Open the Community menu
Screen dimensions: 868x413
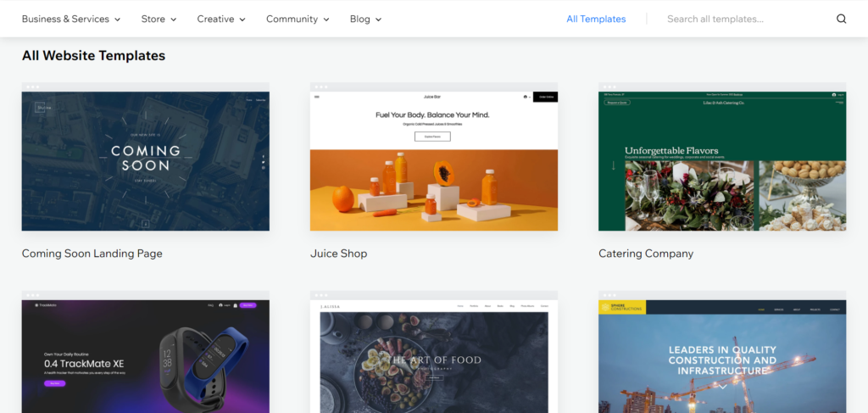(x=298, y=19)
